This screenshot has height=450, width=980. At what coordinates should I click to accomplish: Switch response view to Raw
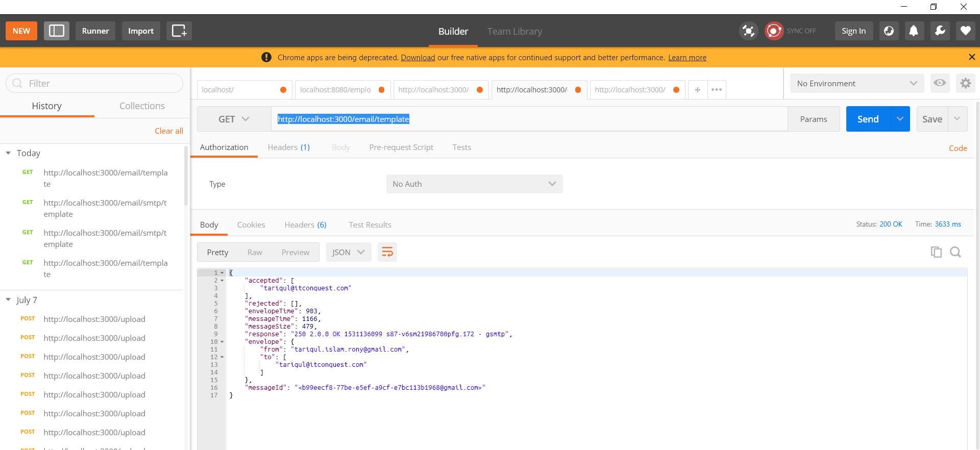[255, 252]
